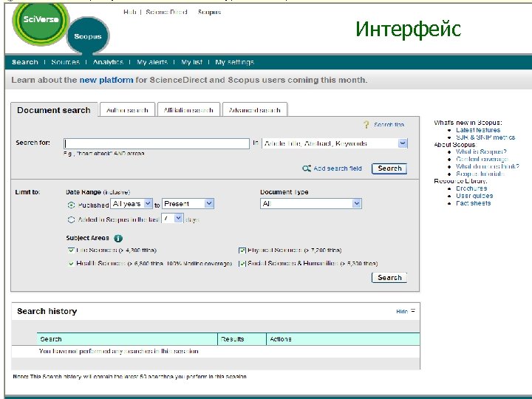Click the Add search field link
Viewport: 532px width, 399px height.
tap(338, 168)
